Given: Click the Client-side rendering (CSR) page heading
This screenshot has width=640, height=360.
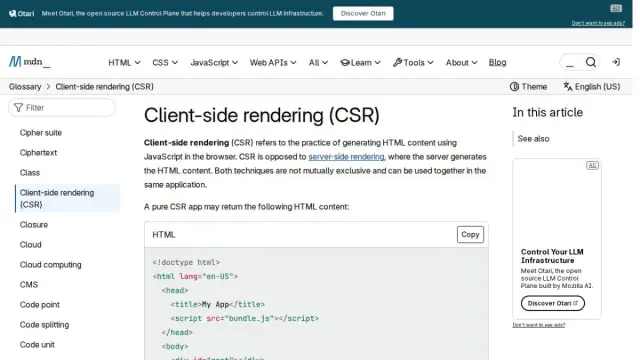Looking at the screenshot, I should (x=262, y=115).
